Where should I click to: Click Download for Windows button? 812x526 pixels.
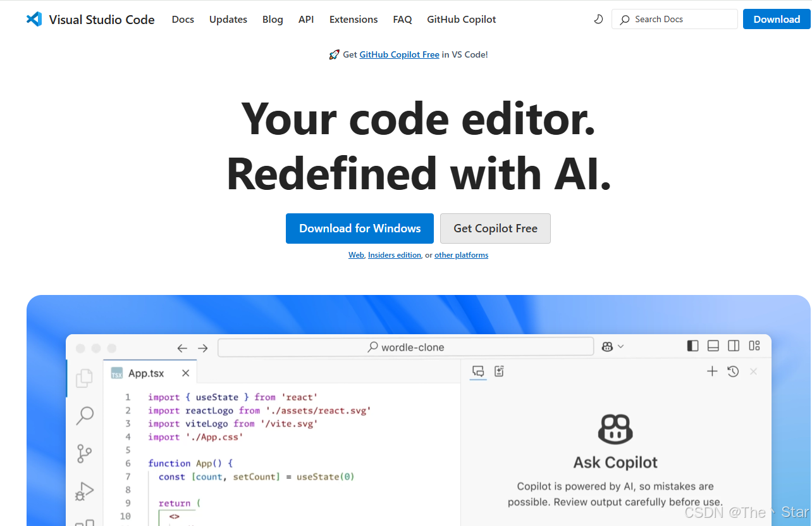point(360,229)
